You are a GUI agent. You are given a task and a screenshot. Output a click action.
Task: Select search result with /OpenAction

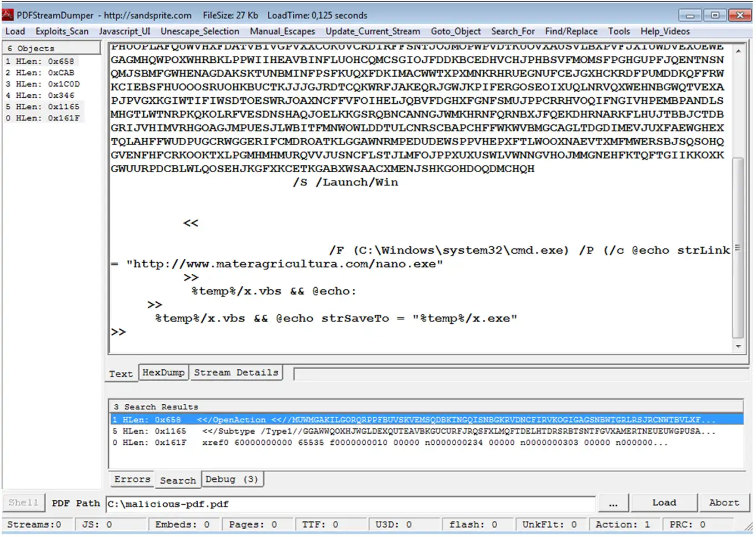[426, 420]
